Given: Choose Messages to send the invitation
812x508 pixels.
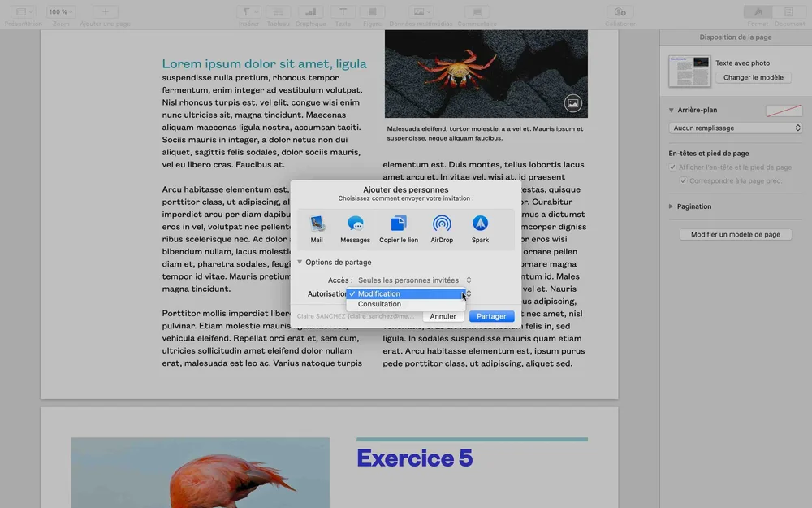Looking at the screenshot, I should click(356, 228).
